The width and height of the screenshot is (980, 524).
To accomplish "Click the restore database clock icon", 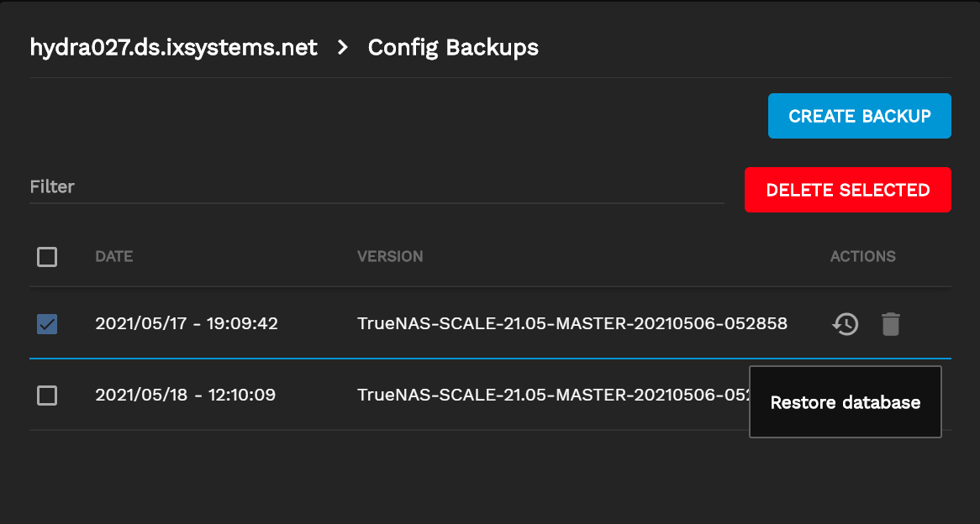I will coord(846,324).
